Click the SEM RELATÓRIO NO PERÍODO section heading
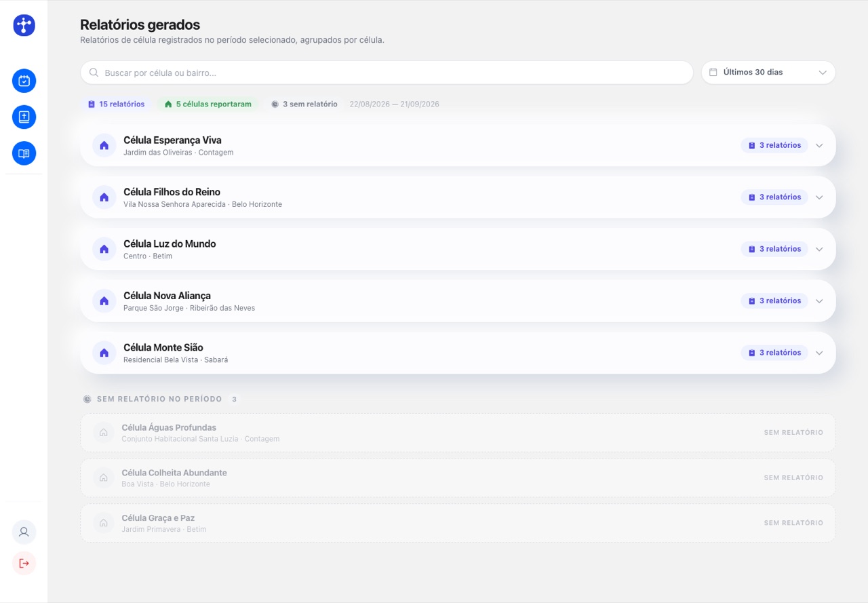The width and height of the screenshot is (868, 603). click(159, 400)
